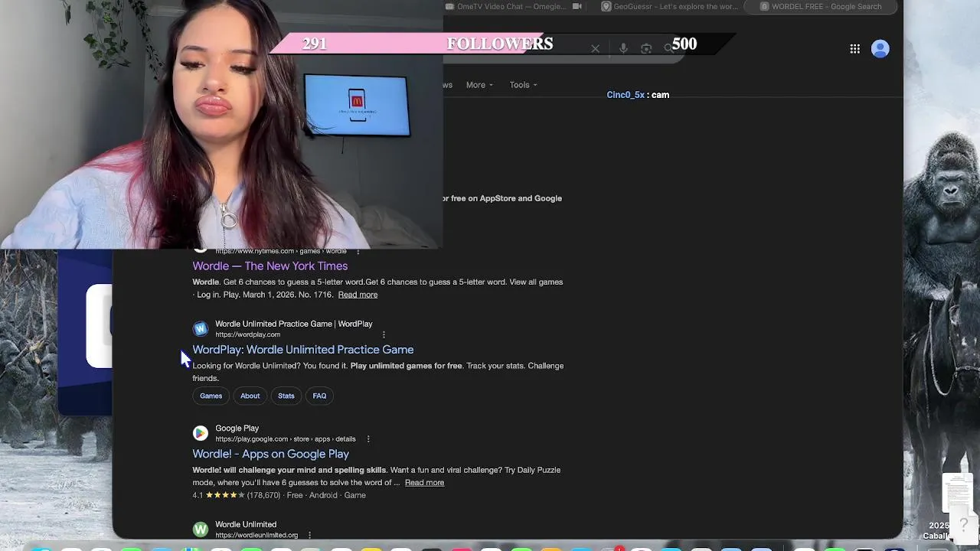Click the Google Play result favicon
Viewport: 980px width, 551px height.
click(201, 433)
